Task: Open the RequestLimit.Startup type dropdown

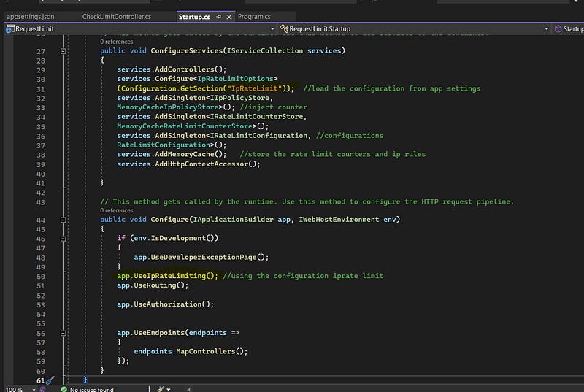Action: 547,28
